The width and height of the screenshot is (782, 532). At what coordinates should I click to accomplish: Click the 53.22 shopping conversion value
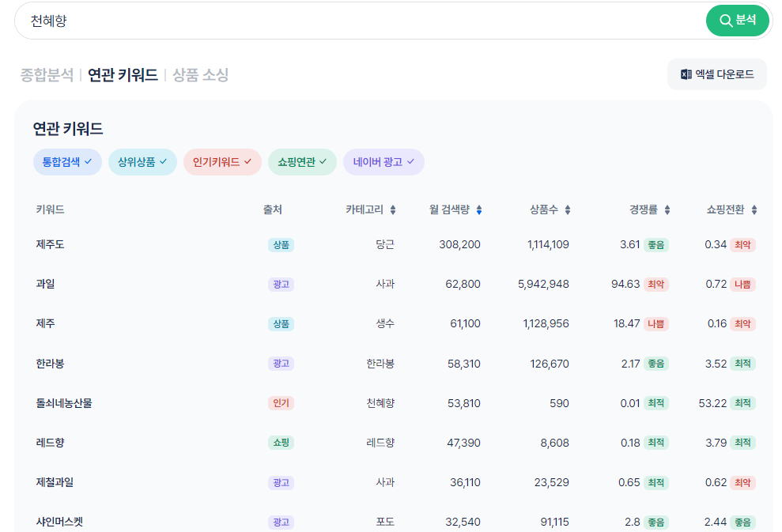pyautogui.click(x=712, y=403)
